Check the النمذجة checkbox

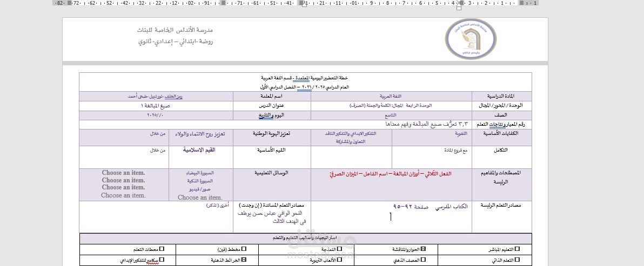[339, 249]
